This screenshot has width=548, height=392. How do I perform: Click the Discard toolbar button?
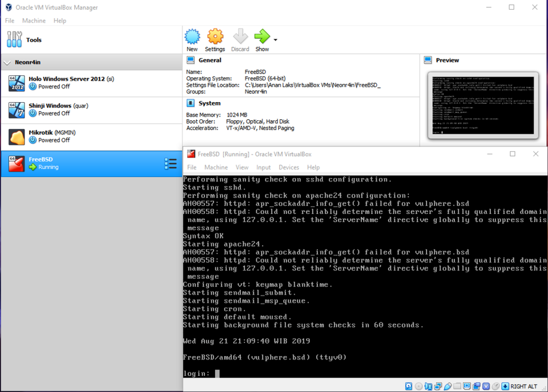(x=240, y=39)
